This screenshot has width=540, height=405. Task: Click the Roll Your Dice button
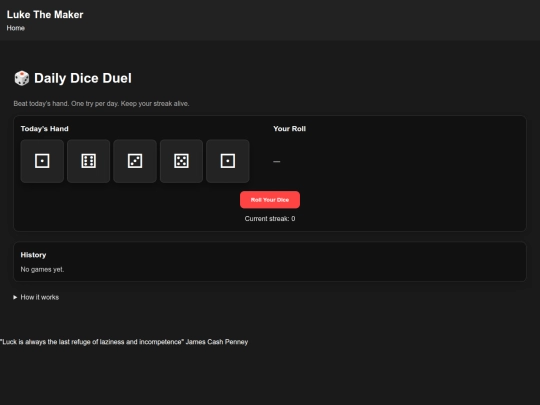270,200
